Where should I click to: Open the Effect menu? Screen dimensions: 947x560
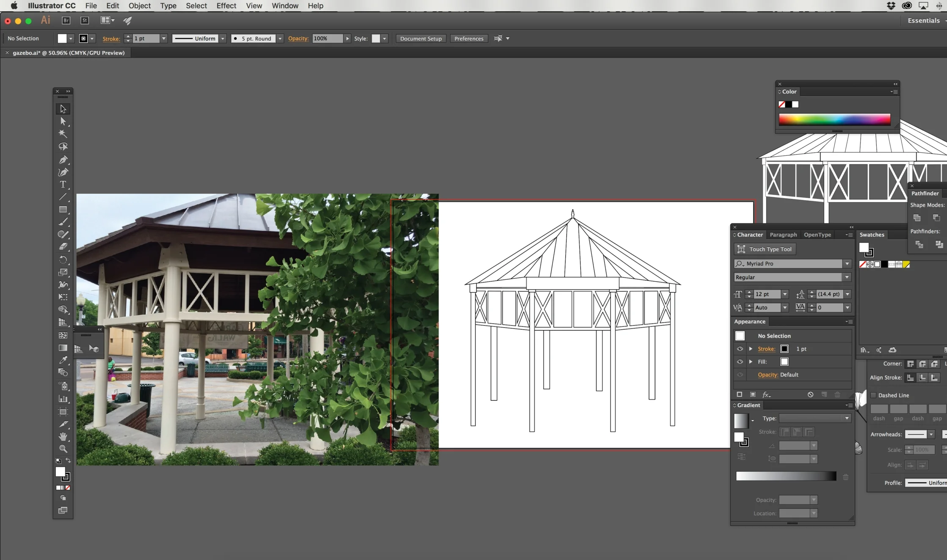tap(226, 6)
